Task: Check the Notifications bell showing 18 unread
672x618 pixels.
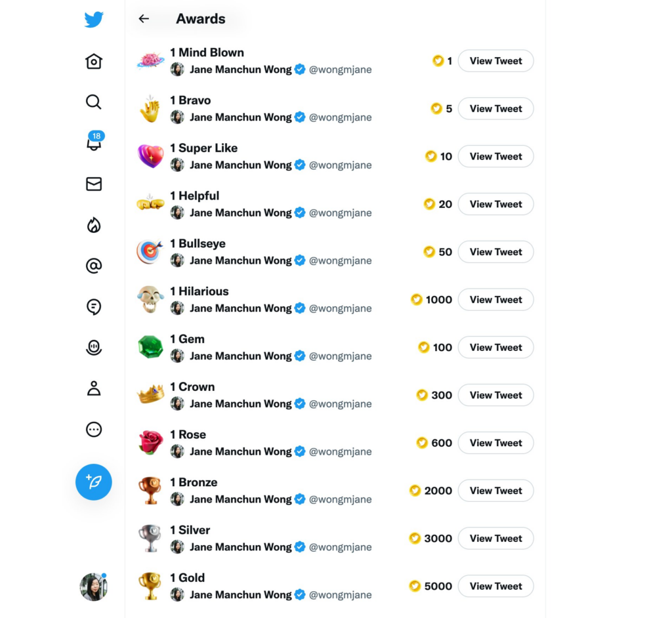Action: click(94, 143)
